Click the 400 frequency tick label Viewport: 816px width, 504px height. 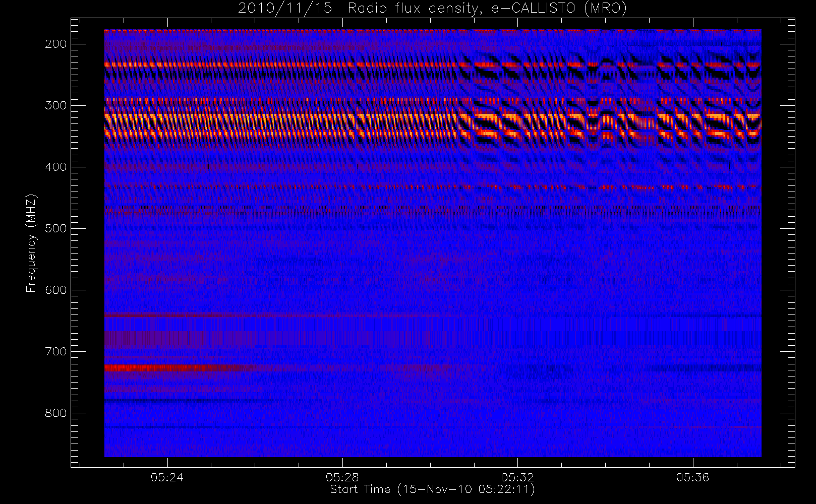click(x=55, y=167)
